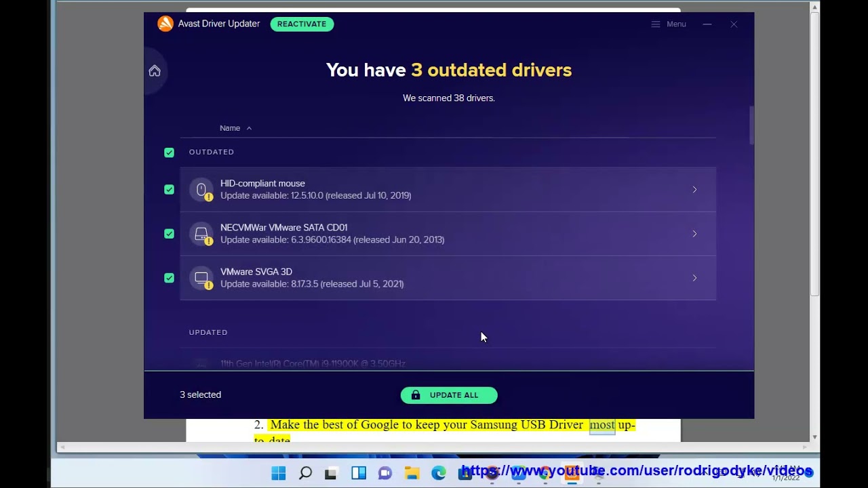This screenshot has width=868, height=488.
Task: Click the '3 selected' label
Action: [x=200, y=394]
